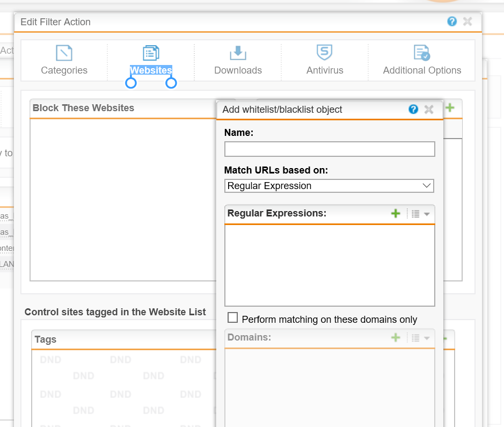Click the green plus in Domains header
The height and width of the screenshot is (427, 504).
point(396,338)
